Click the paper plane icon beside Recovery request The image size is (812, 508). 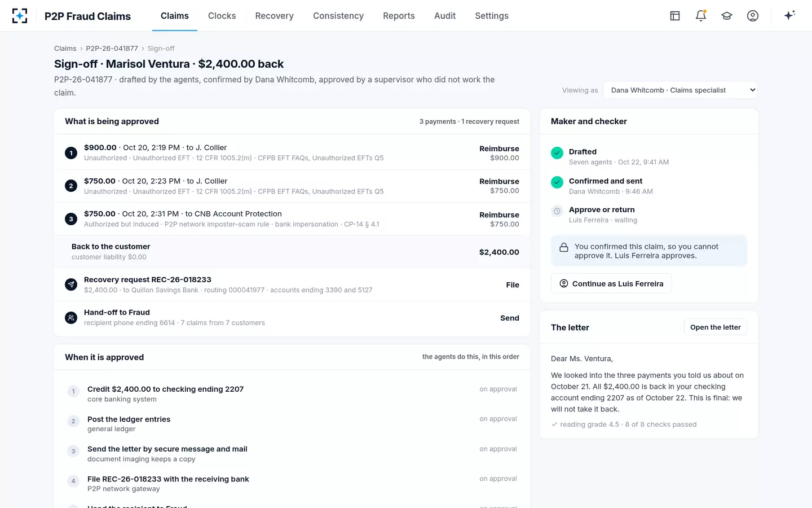[71, 284]
